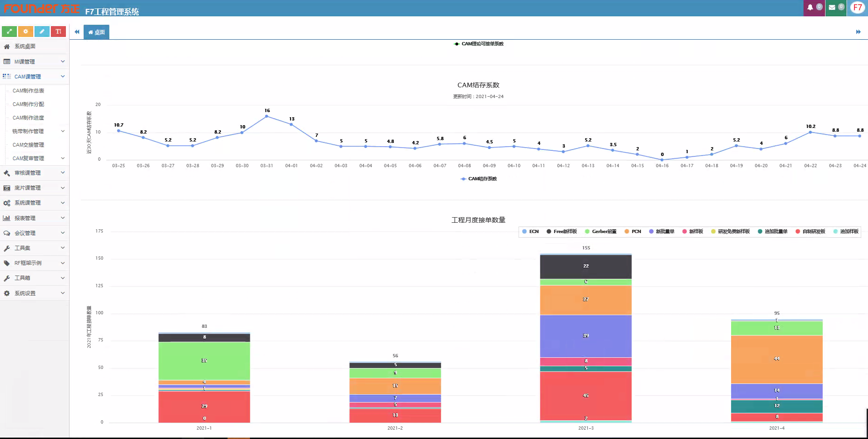The image size is (868, 439).
Task: Open the CAM交接管理 link
Action: pos(28,145)
